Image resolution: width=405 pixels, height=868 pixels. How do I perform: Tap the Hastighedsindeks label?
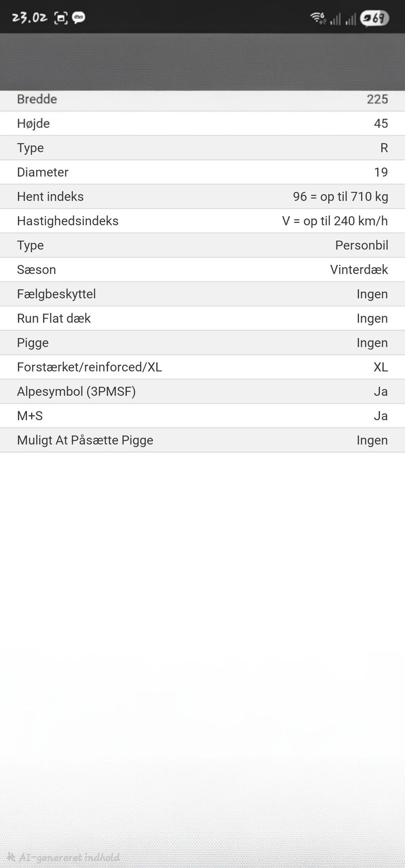click(x=67, y=221)
